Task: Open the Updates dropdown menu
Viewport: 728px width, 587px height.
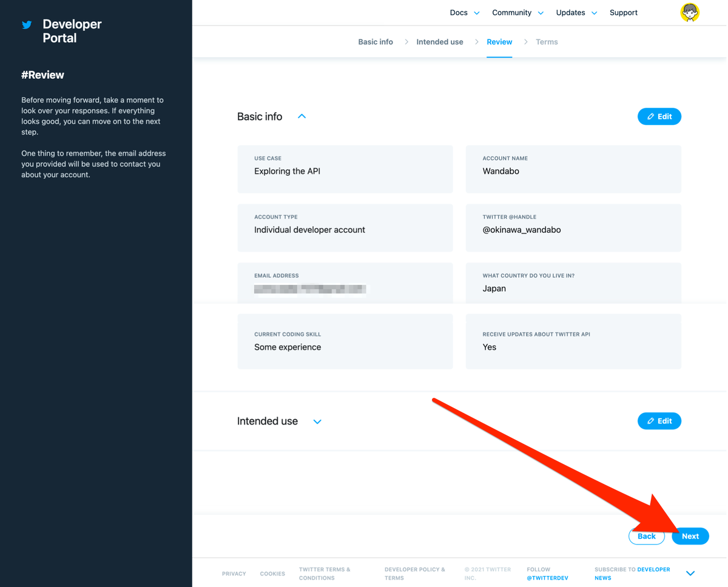Action: pyautogui.click(x=576, y=13)
